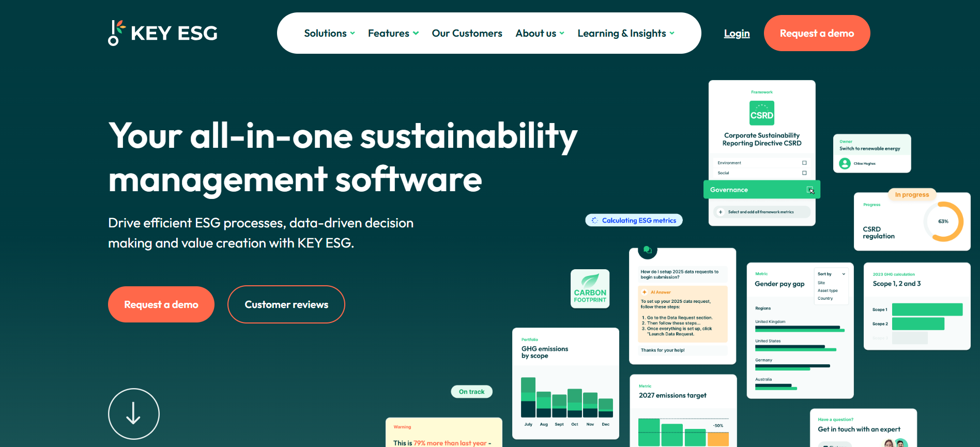Click Get in touch with an expert
The height and width of the screenshot is (447, 980).
[859, 429]
